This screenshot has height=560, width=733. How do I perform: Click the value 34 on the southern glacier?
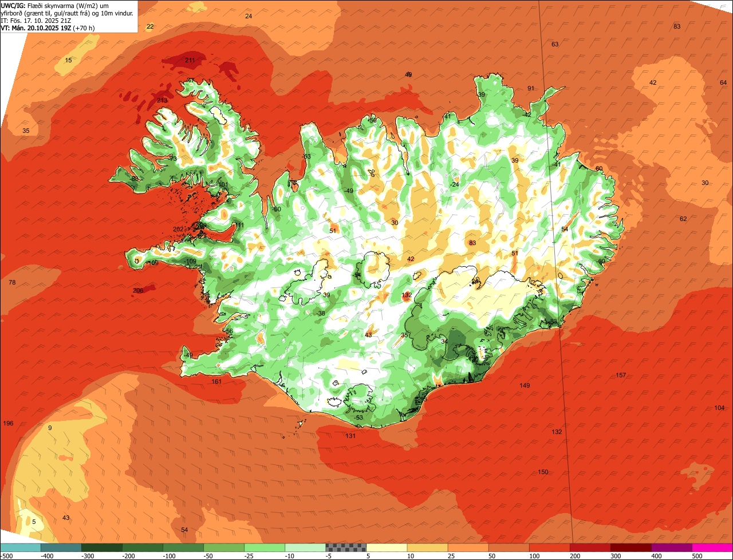pos(444,341)
